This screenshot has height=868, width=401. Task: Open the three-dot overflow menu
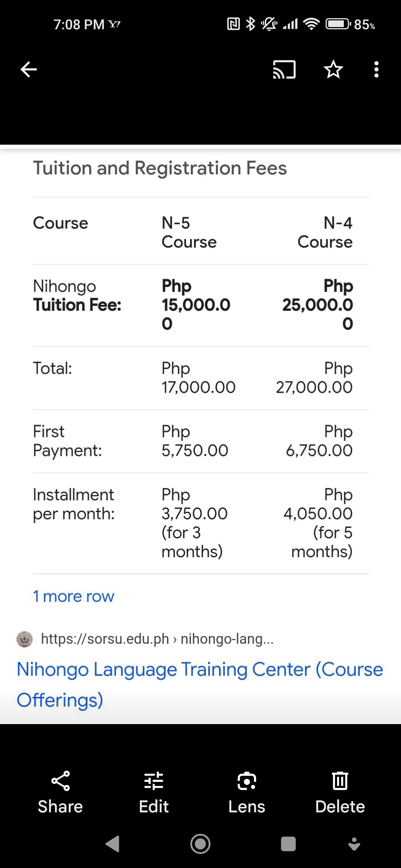click(x=376, y=69)
